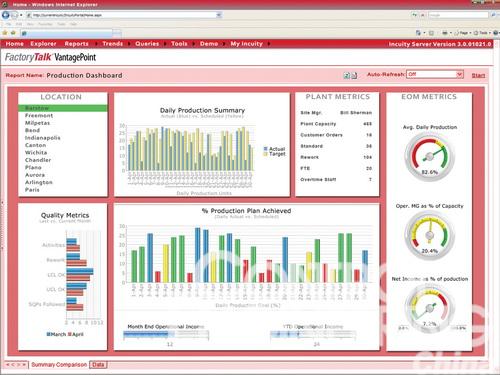Select Plano in the Location list

click(33, 167)
